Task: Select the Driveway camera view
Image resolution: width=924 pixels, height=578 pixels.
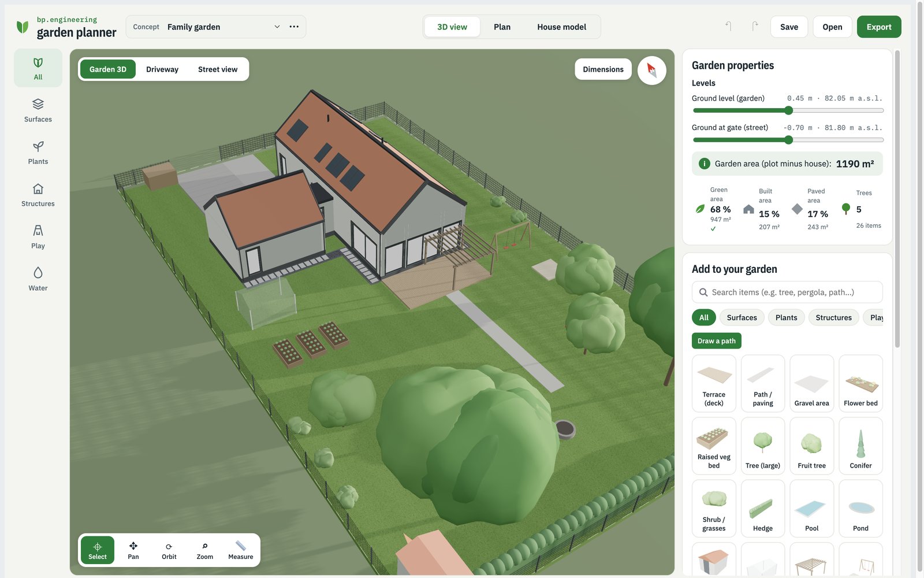Action: click(162, 69)
